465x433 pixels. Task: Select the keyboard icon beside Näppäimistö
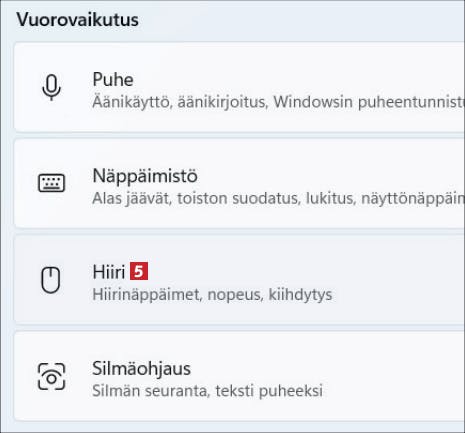51,183
